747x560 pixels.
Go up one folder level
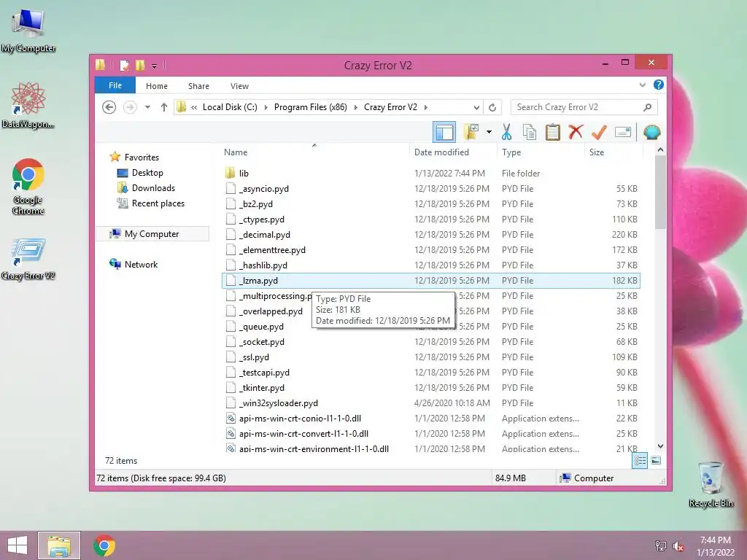pos(164,107)
